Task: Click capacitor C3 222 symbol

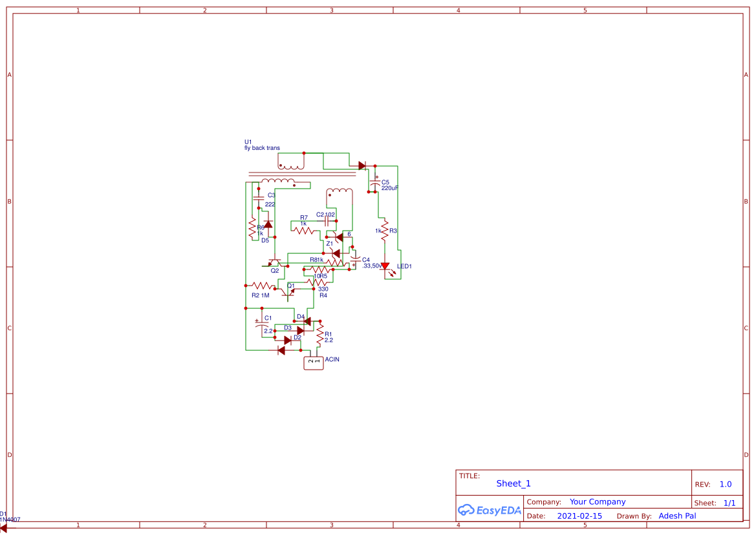Action: point(258,198)
